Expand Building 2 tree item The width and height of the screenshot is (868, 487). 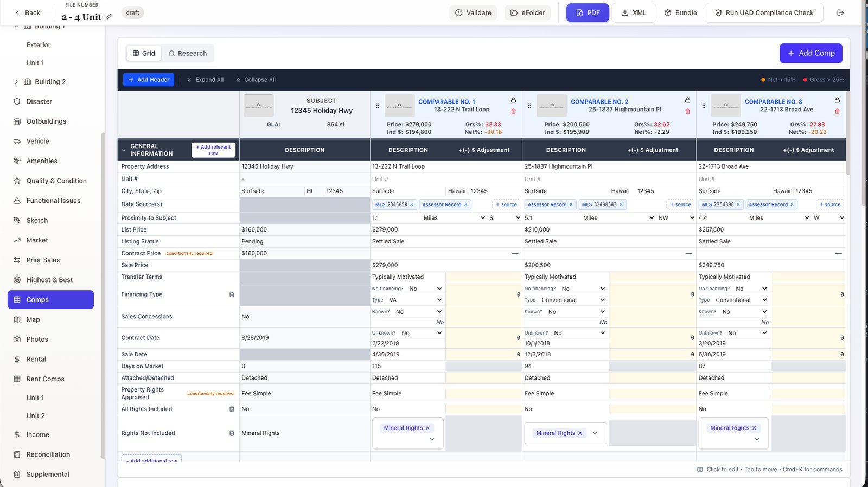tap(16, 82)
